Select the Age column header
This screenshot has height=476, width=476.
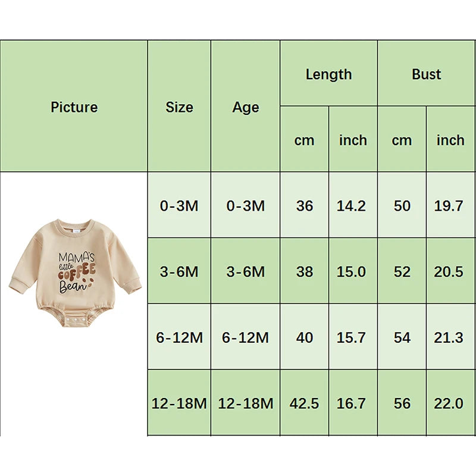pyautogui.click(x=246, y=107)
